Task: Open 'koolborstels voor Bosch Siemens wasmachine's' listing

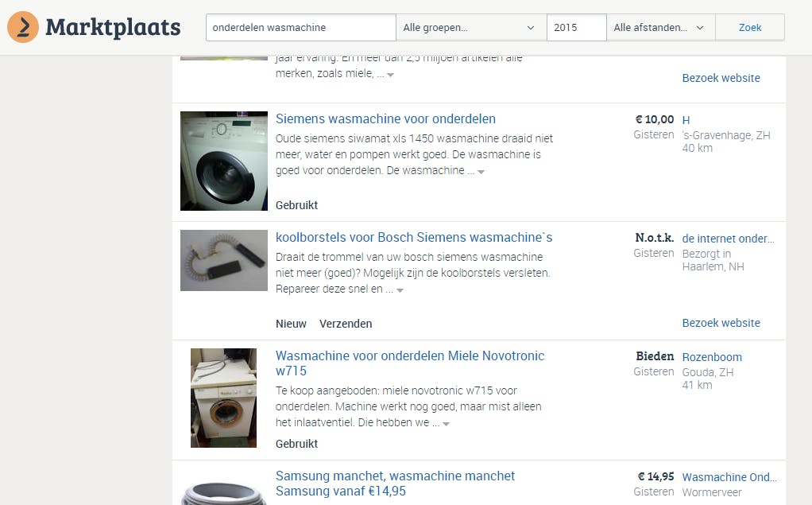Action: coord(414,238)
